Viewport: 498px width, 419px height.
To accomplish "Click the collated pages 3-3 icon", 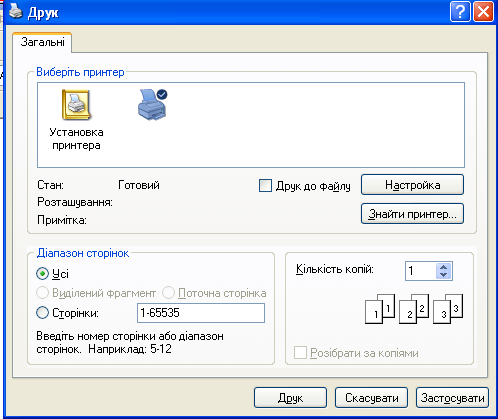I will pyautogui.click(x=448, y=309).
